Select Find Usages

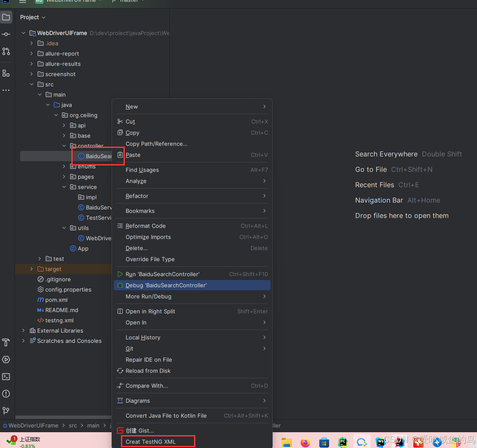(x=192, y=170)
